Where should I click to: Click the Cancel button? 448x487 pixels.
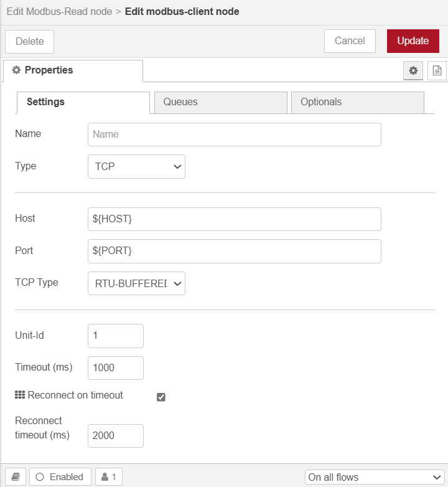point(350,41)
